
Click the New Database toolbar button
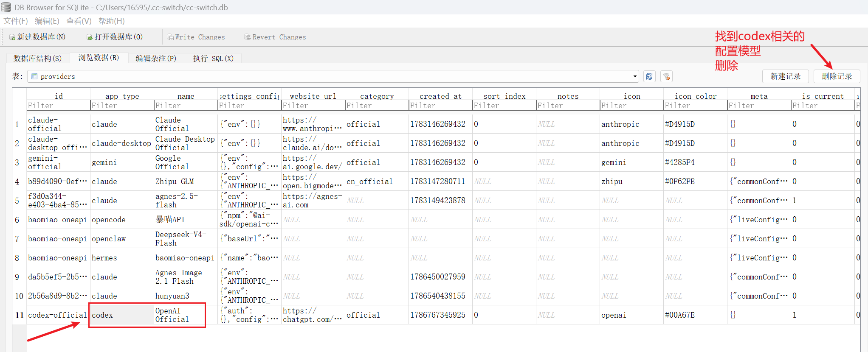coord(37,37)
